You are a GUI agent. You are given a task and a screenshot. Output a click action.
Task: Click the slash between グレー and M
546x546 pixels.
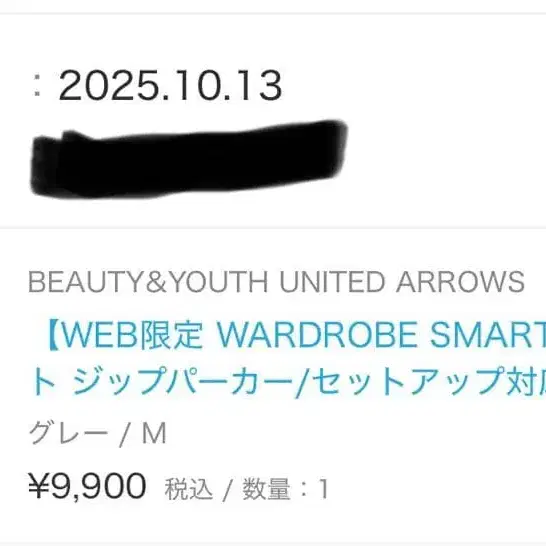pos(124,434)
